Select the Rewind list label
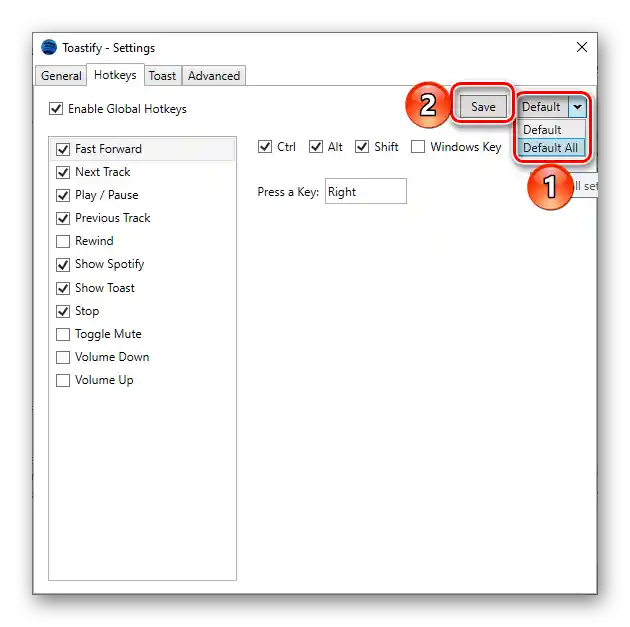 click(94, 241)
